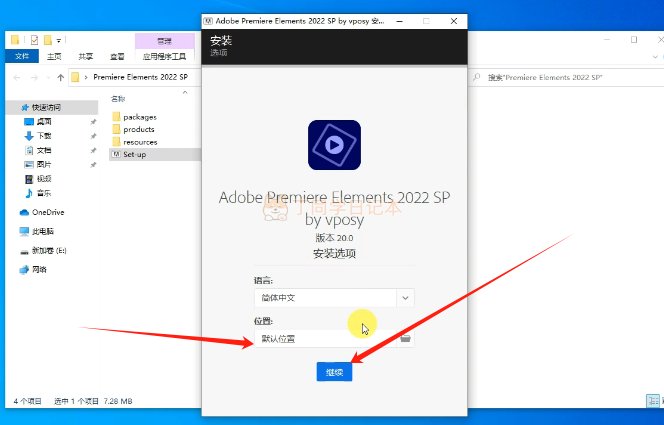The image size is (664, 425).
Task: Open 此电脑 in Explorer navigation pane
Action: click(x=43, y=232)
